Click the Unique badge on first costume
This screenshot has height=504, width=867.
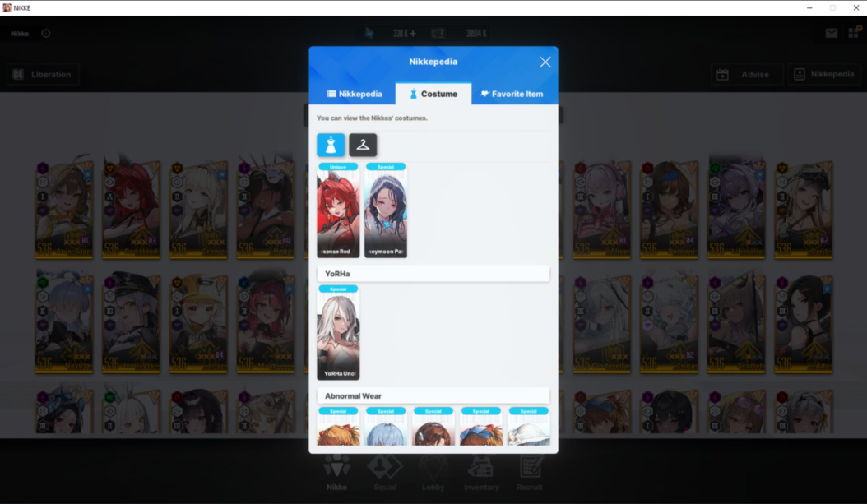coord(338,166)
